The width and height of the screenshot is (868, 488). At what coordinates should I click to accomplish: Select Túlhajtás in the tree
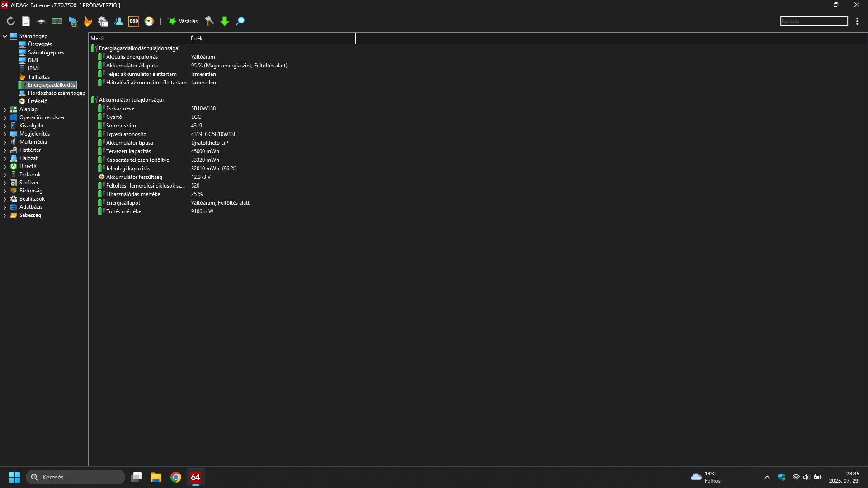(38, 77)
